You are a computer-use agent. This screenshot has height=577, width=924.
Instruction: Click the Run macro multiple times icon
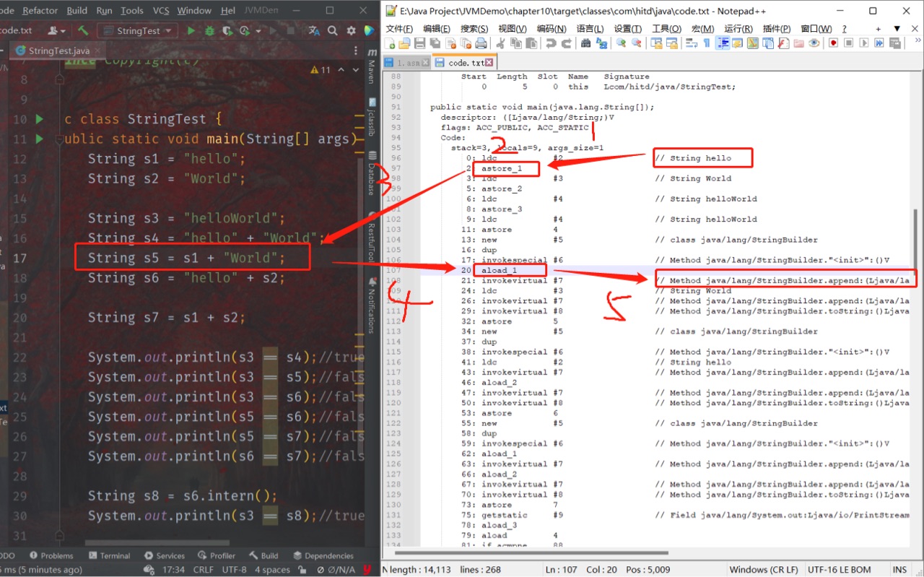coord(879,43)
